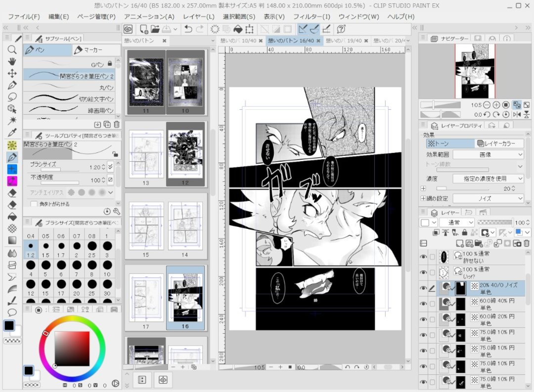The height and width of the screenshot is (392, 534).
Task: Hide the 20% 40/0 ノイズ layer
Action: pos(423,288)
